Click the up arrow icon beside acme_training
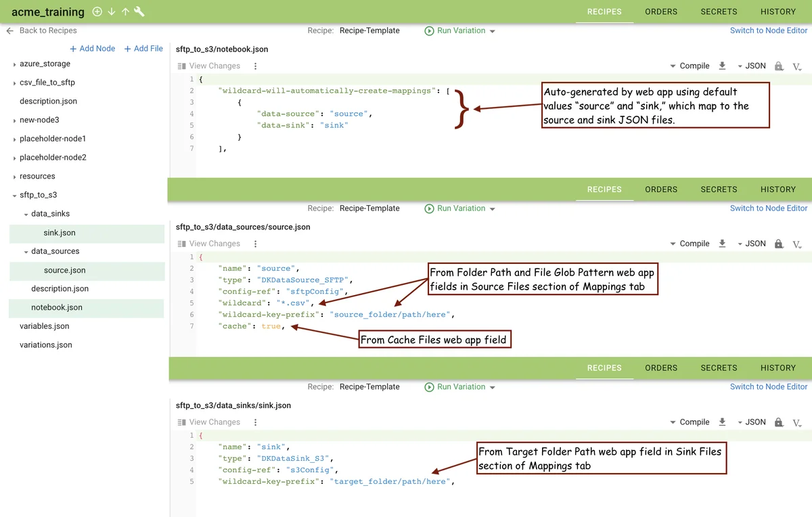 tap(125, 12)
